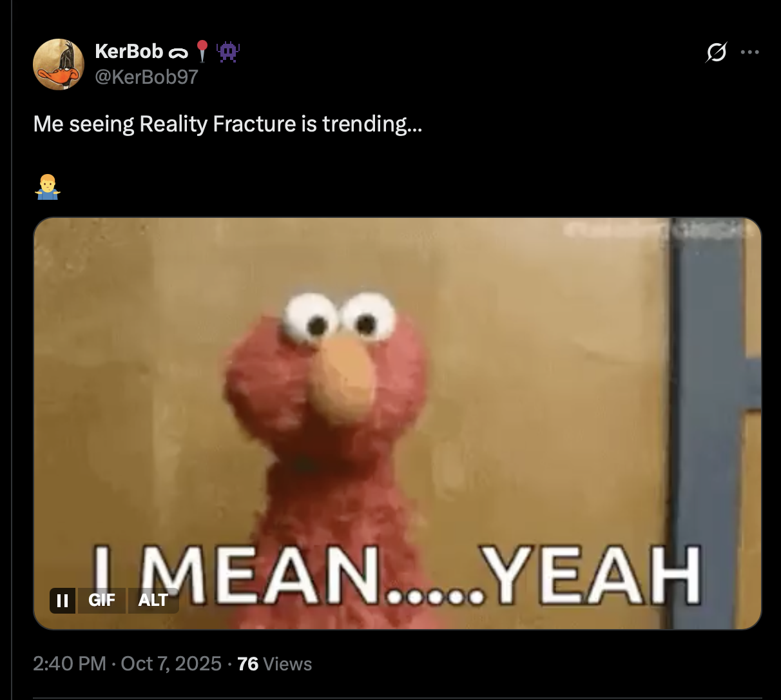The image size is (781, 700).
Task: Open the KerBob display name link
Action: pos(129,51)
